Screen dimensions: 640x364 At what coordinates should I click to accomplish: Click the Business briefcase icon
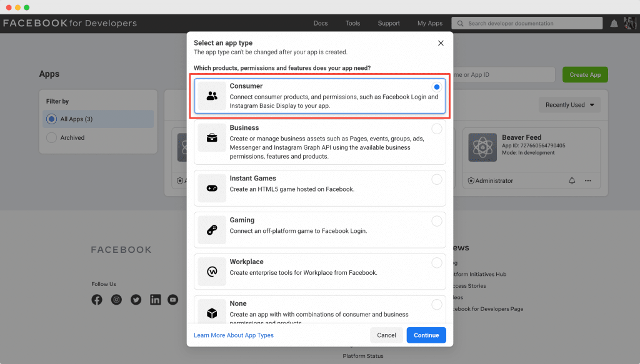pos(212,138)
